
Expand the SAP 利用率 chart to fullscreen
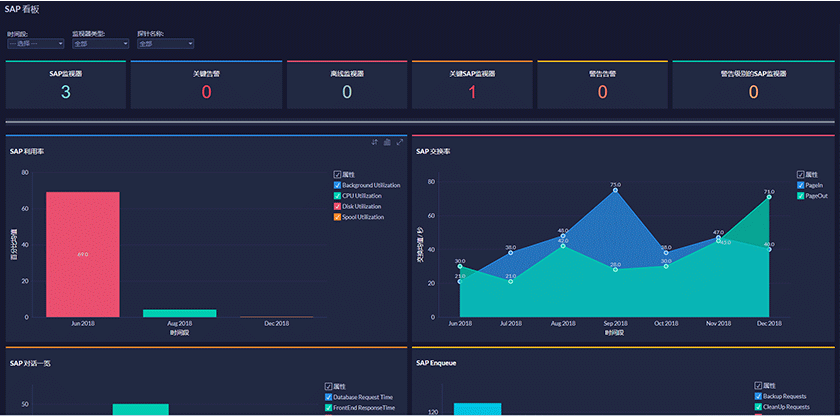[x=400, y=142]
